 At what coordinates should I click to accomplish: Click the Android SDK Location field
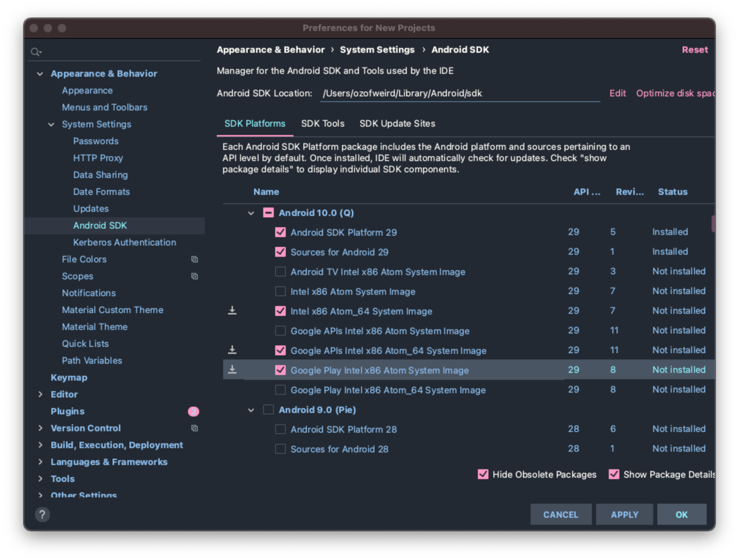[x=460, y=93]
